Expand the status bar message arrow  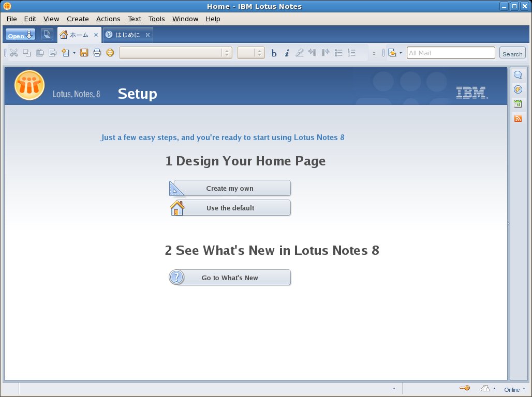(394, 389)
